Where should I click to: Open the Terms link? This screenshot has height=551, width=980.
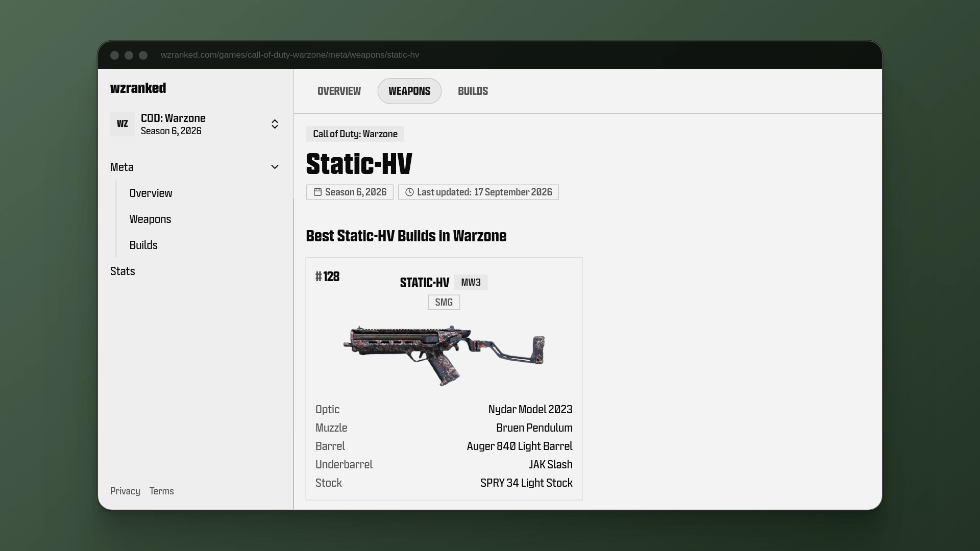click(161, 491)
